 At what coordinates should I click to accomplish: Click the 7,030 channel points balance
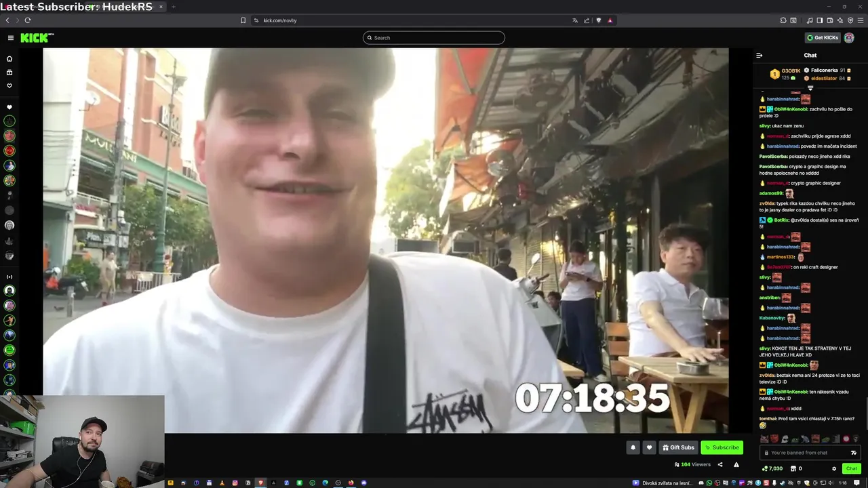(x=772, y=468)
